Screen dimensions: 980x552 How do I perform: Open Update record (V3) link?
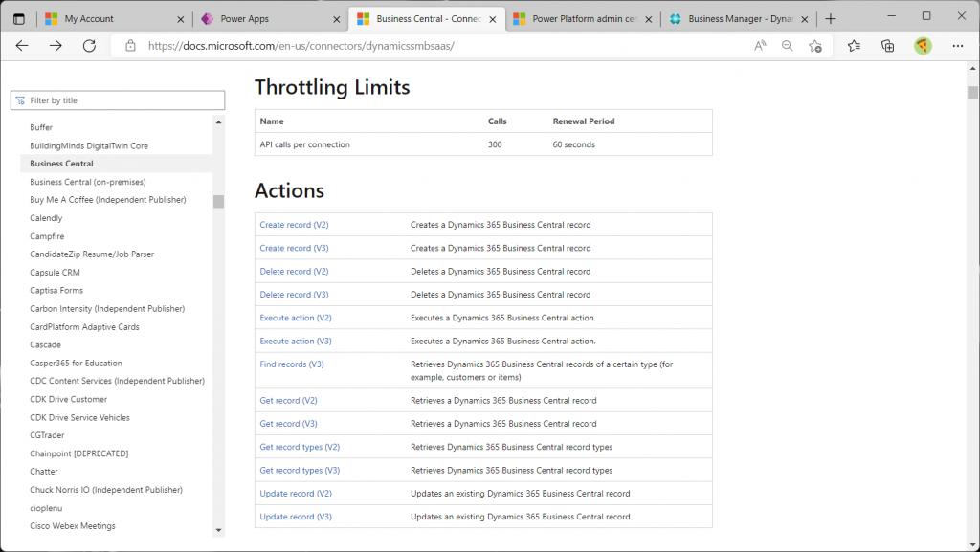(x=296, y=517)
